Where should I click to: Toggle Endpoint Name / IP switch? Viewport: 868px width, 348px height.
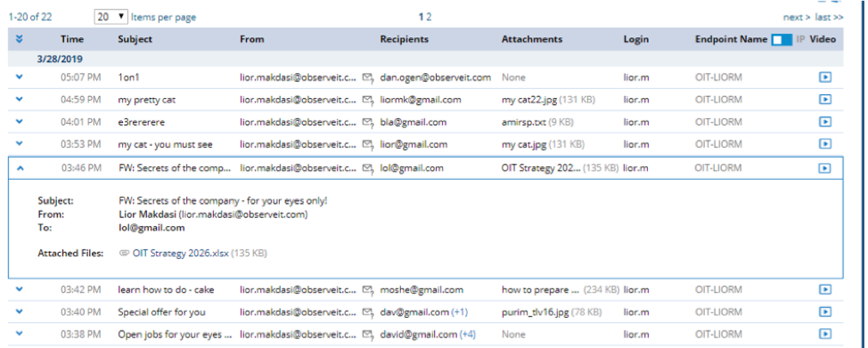pyautogui.click(x=782, y=39)
